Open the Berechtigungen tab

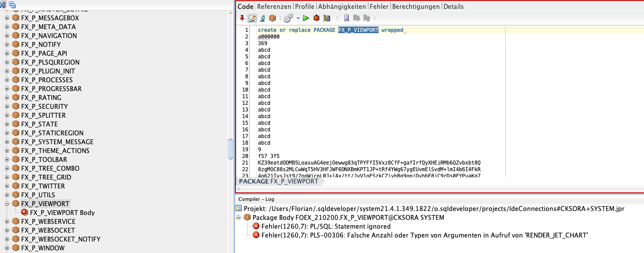[x=416, y=6]
